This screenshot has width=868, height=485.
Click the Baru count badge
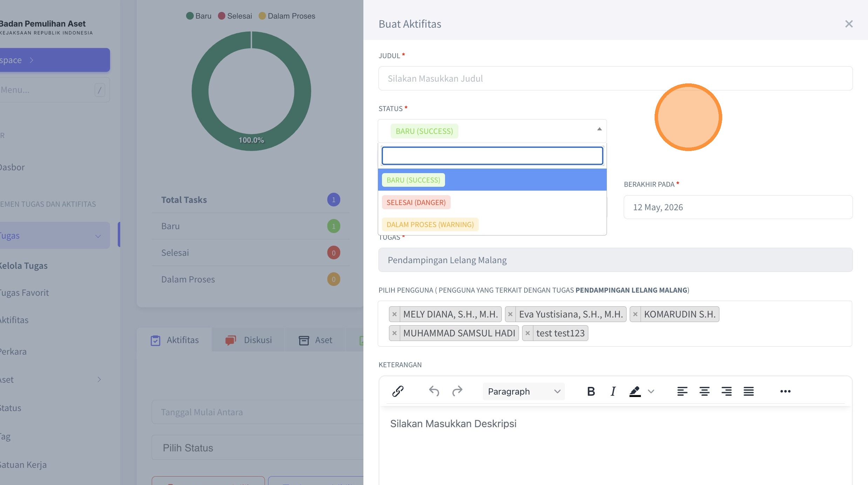coord(334,226)
